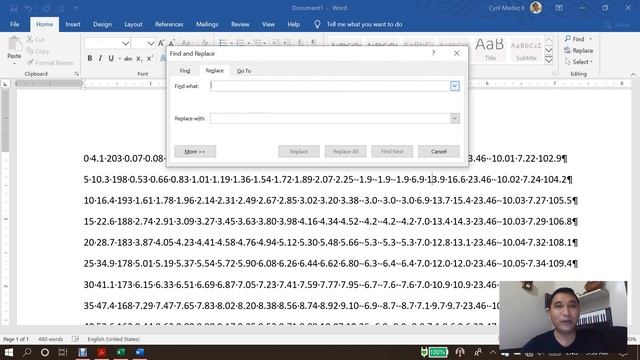Open the View ribbon tab

coord(268,24)
